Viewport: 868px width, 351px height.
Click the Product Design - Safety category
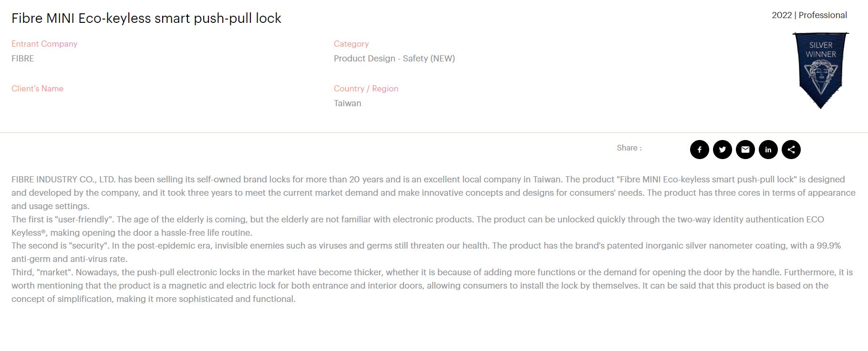tap(394, 59)
